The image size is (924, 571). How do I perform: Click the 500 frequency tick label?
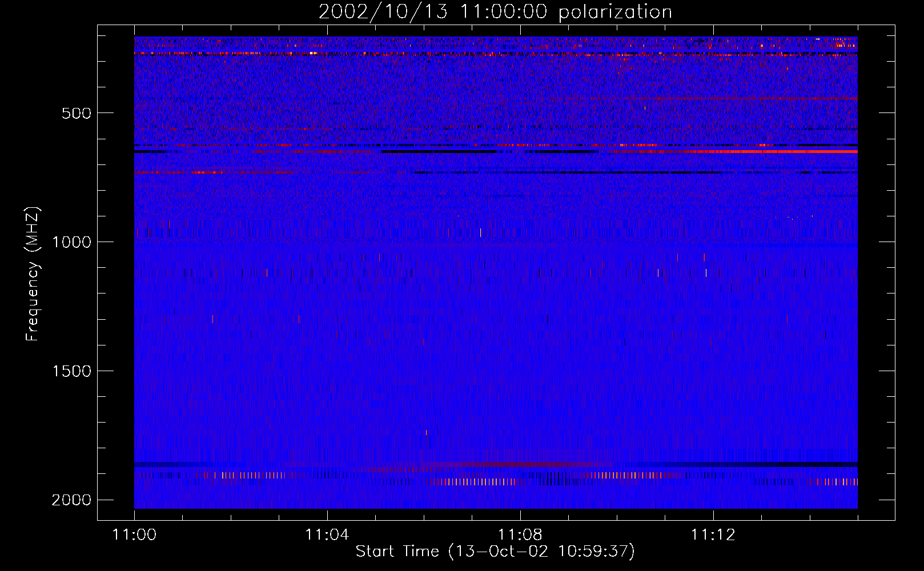point(77,113)
